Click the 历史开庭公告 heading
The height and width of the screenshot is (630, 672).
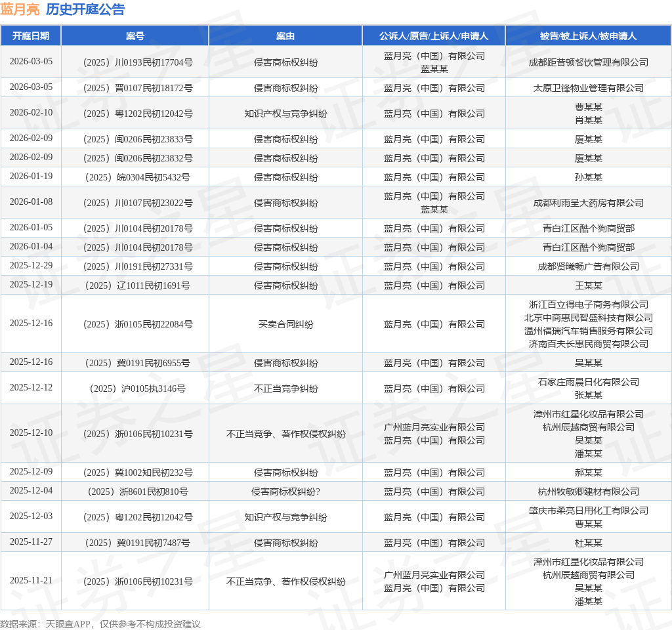(x=85, y=9)
